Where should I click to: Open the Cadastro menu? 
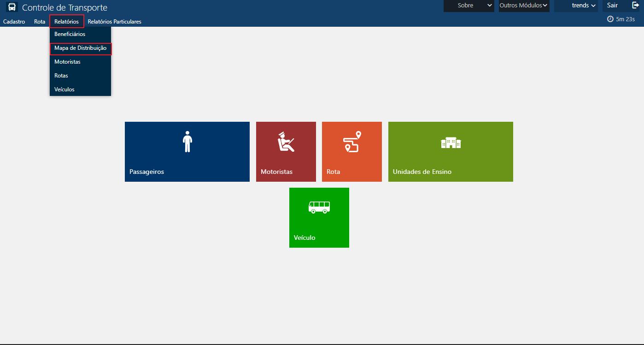[x=14, y=22]
